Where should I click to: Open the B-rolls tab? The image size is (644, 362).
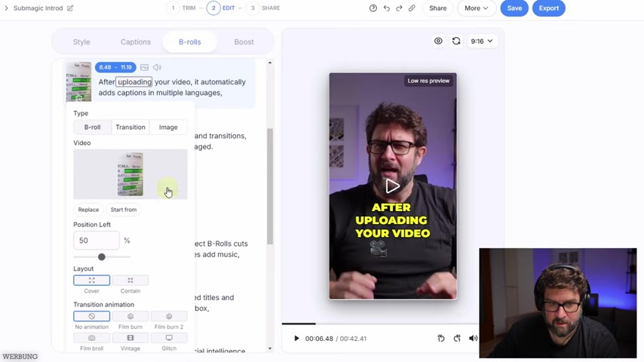click(190, 42)
